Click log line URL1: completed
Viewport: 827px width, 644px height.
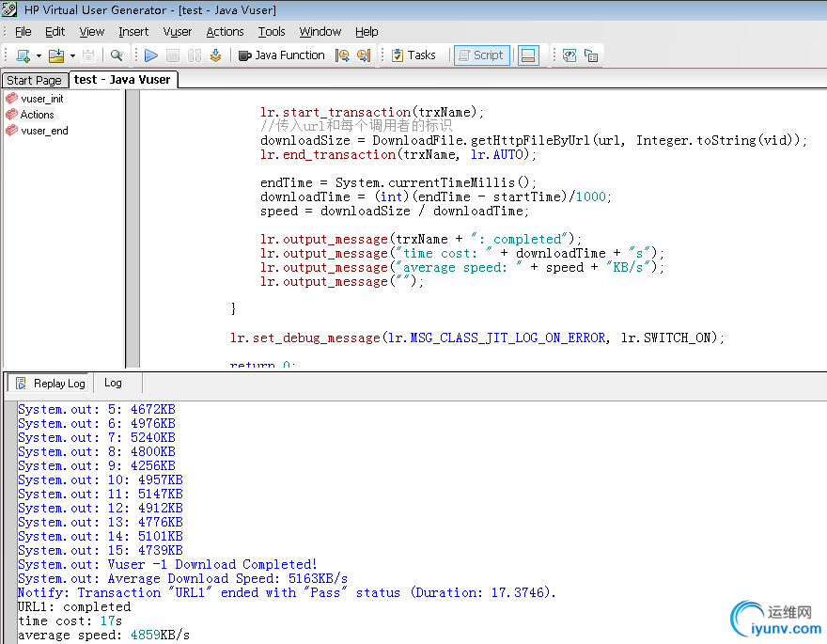pos(74,607)
